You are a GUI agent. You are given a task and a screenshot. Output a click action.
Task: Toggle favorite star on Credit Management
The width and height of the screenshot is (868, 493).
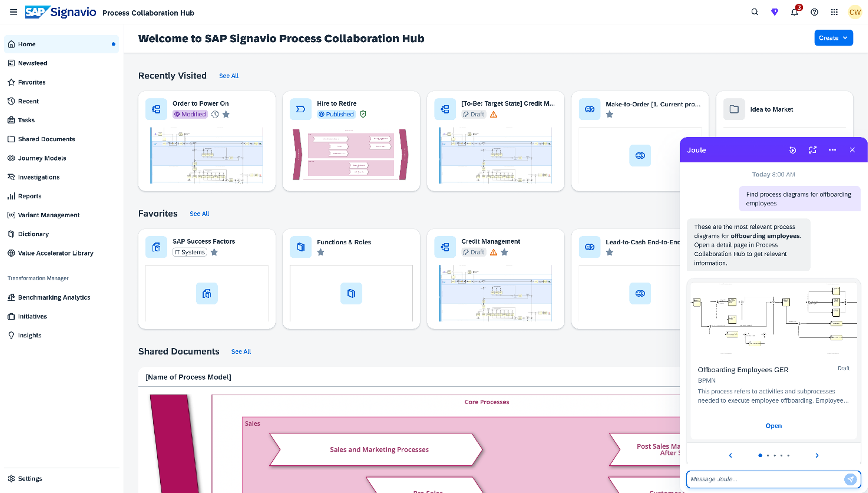[504, 252]
